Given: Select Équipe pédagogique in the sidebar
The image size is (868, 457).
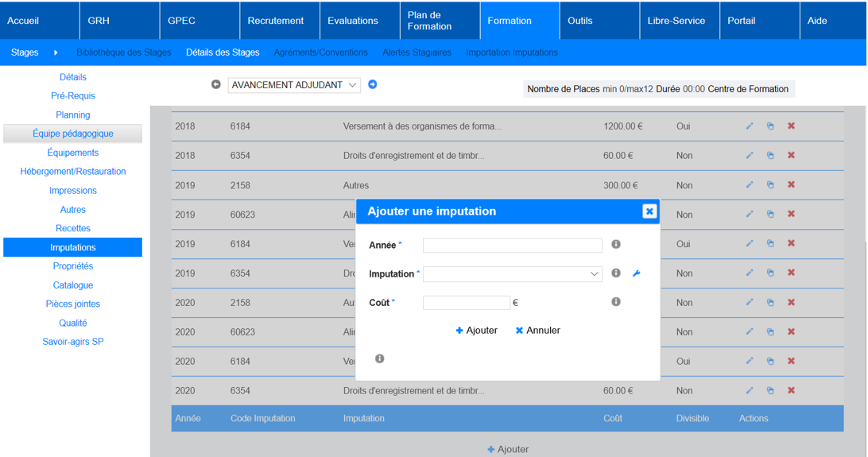Looking at the screenshot, I should click(x=73, y=134).
